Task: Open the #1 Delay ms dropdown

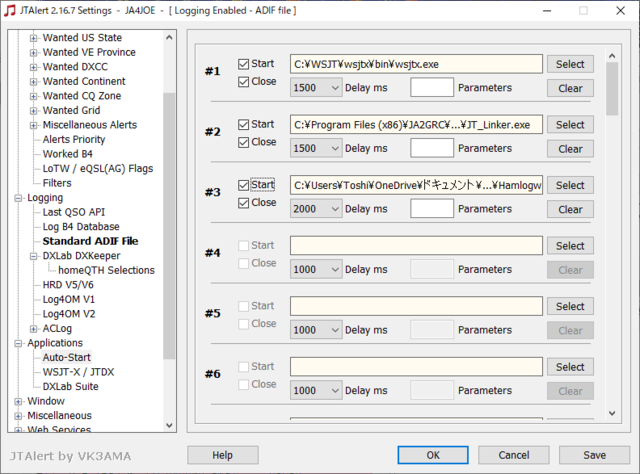Action: (x=316, y=88)
